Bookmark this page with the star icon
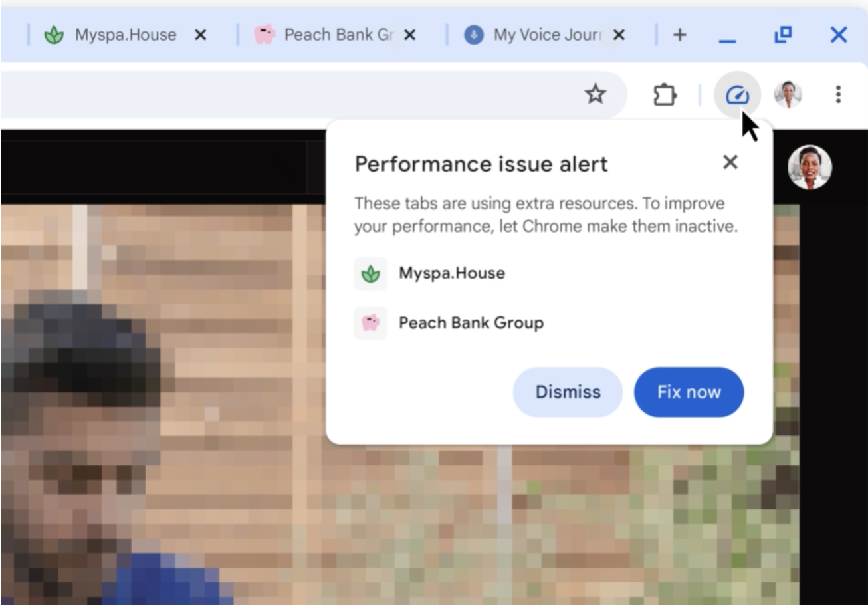The image size is (868, 605). (x=595, y=95)
